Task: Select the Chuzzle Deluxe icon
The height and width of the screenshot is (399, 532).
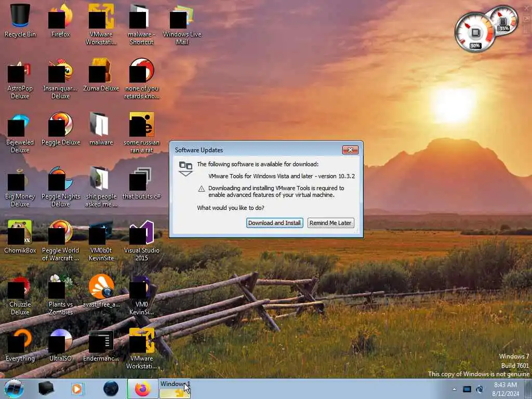Action: (x=20, y=295)
